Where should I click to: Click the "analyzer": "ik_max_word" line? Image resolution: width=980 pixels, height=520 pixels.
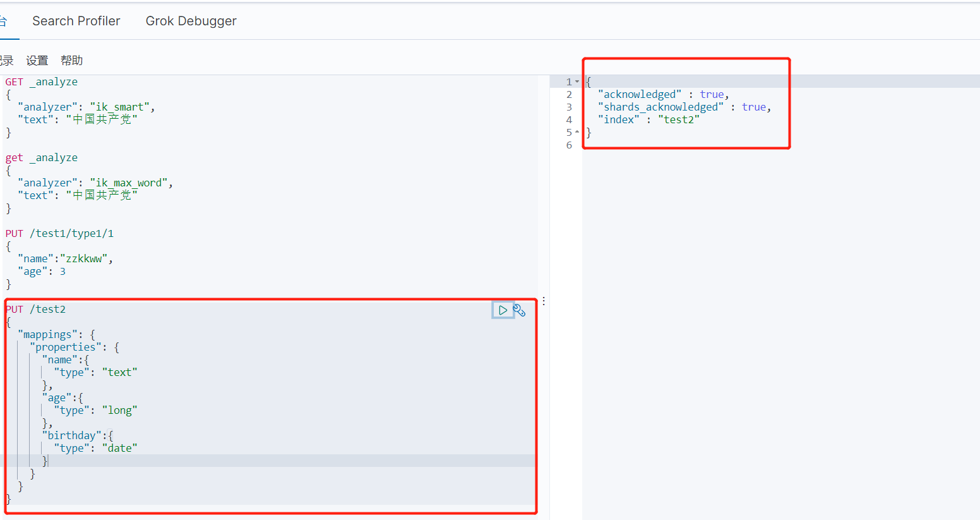pos(95,183)
